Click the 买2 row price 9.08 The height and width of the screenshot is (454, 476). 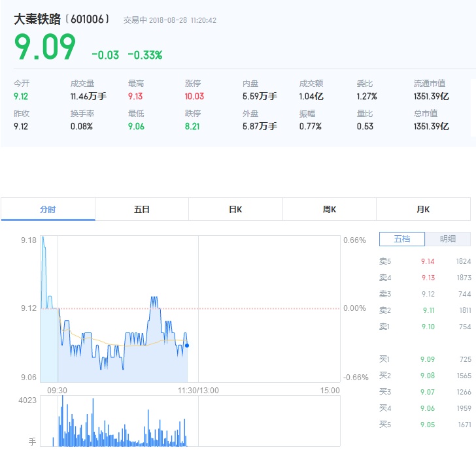click(428, 376)
